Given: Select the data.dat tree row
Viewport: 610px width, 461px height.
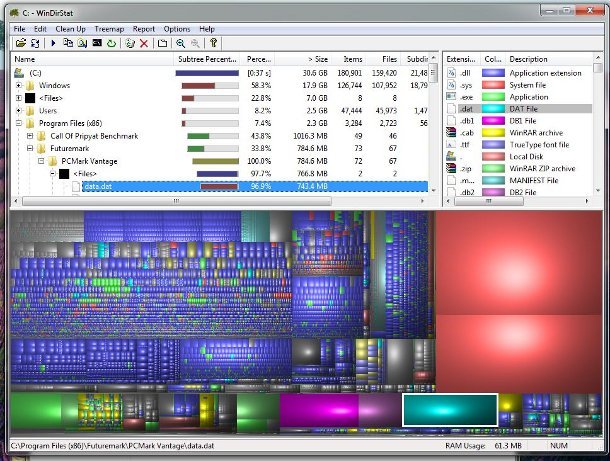Looking at the screenshot, I should pos(255,186).
